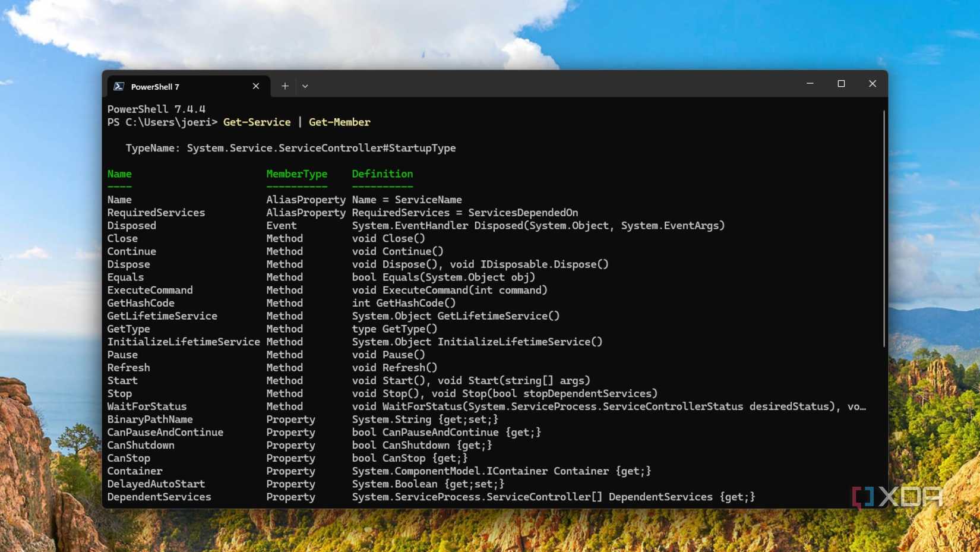Select the DelayedAutoStart property row

click(x=156, y=484)
